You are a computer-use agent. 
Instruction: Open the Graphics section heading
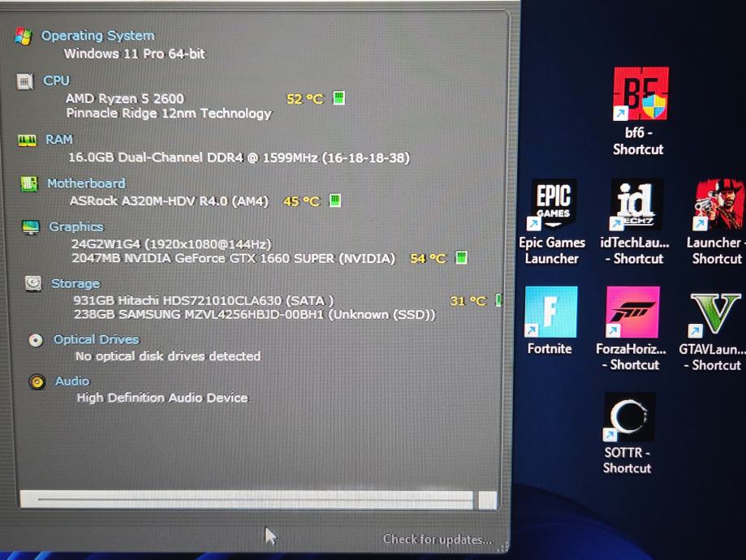76,226
